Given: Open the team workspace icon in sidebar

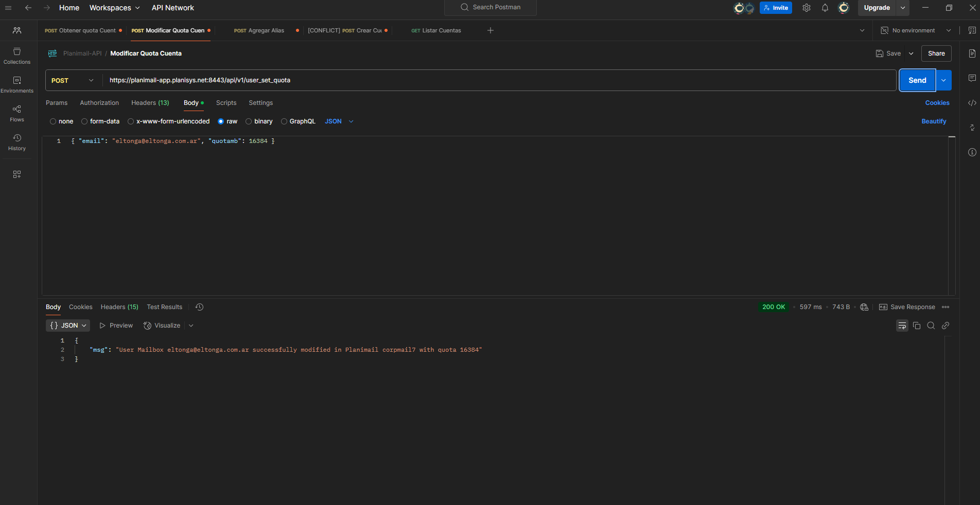Looking at the screenshot, I should tap(17, 30).
